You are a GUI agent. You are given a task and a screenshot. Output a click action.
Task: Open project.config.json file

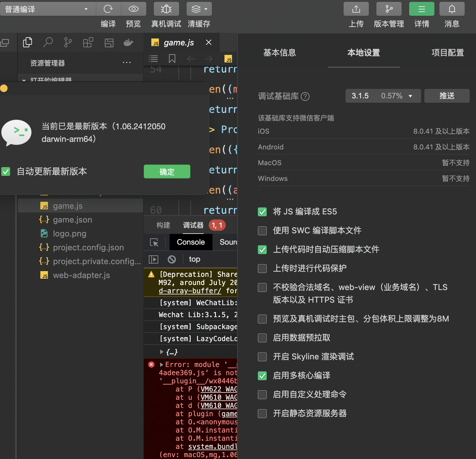click(x=80, y=247)
